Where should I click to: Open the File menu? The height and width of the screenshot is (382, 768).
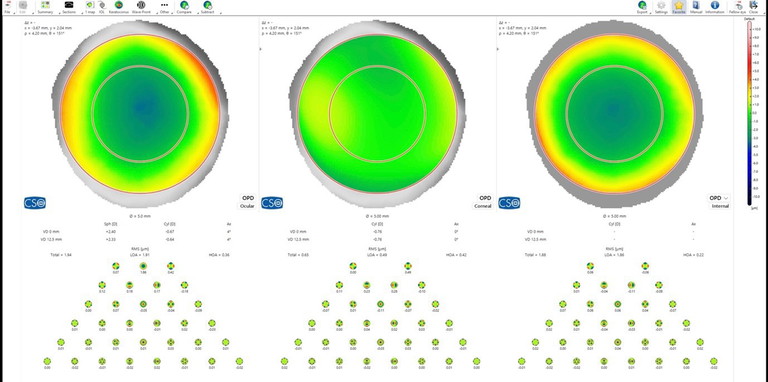click(x=7, y=6)
